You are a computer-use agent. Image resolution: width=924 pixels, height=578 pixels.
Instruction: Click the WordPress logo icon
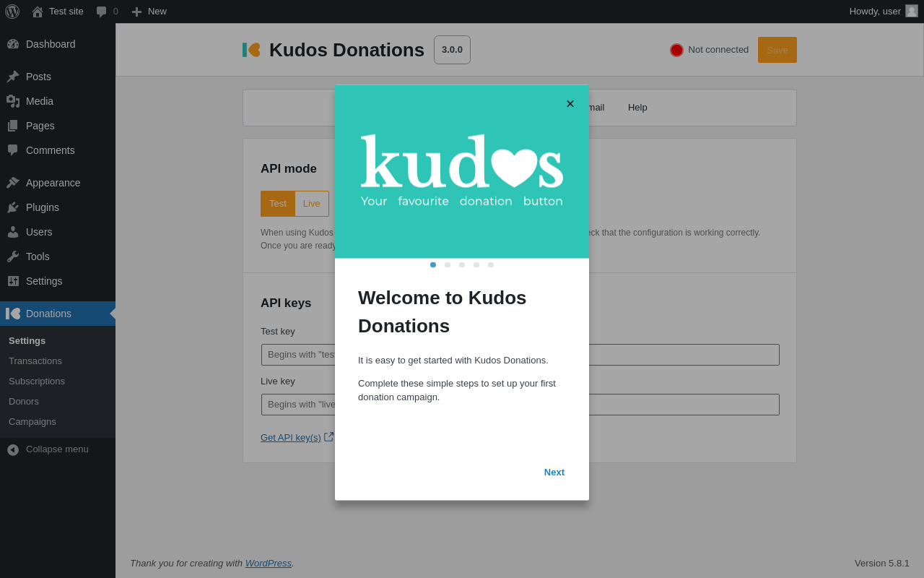pyautogui.click(x=12, y=12)
